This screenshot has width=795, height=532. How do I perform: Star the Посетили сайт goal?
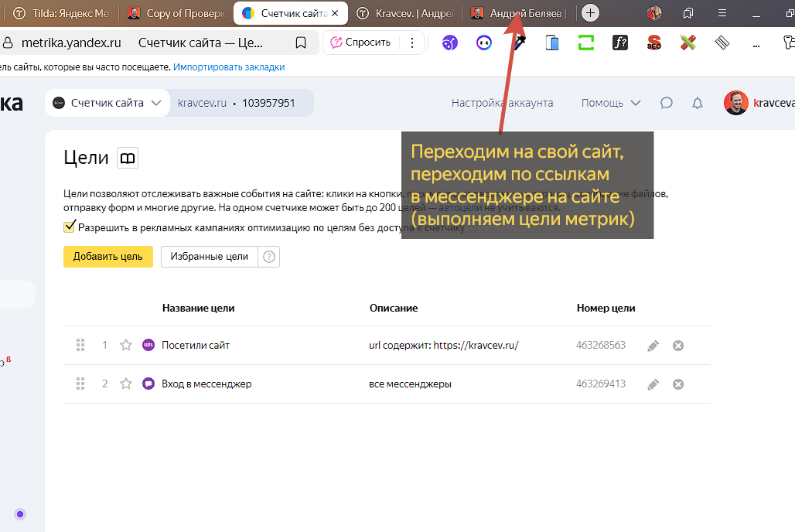tap(126, 346)
